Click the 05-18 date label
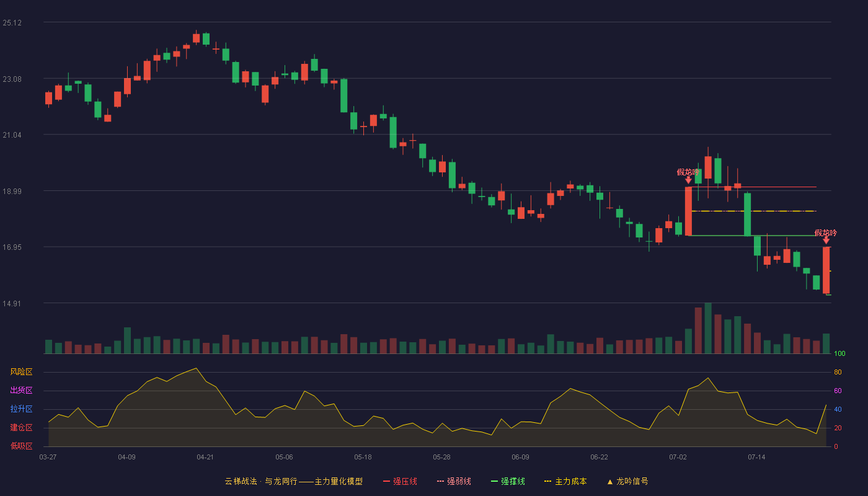This screenshot has height=496, width=868. click(x=363, y=457)
